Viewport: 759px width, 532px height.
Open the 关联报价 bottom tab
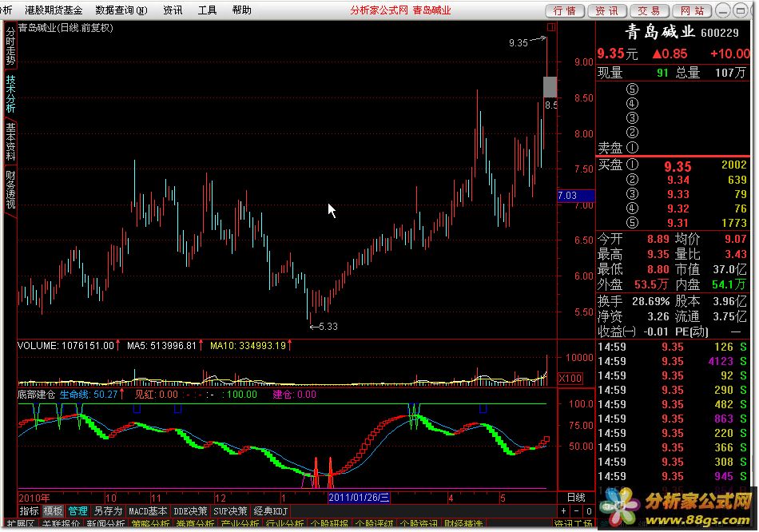click(61, 524)
